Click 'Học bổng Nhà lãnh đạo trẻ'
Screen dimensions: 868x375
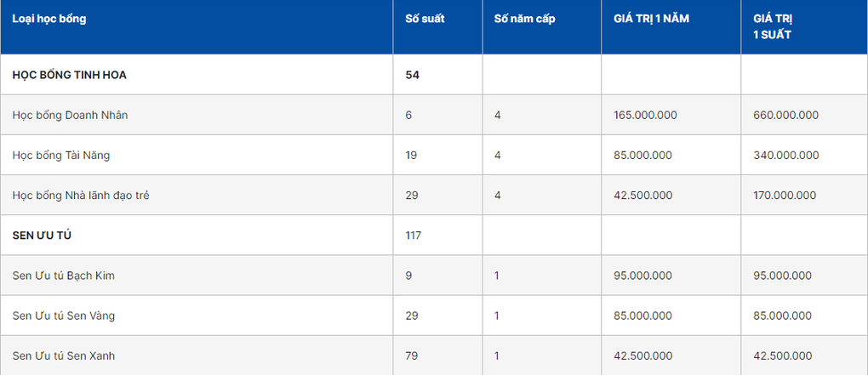pos(81,196)
